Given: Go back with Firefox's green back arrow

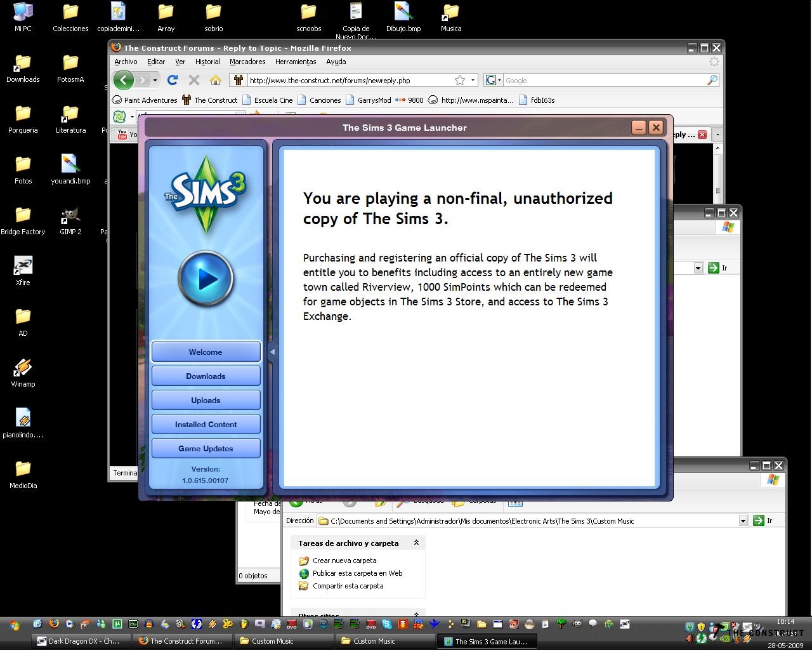Looking at the screenshot, I should coord(124,80).
